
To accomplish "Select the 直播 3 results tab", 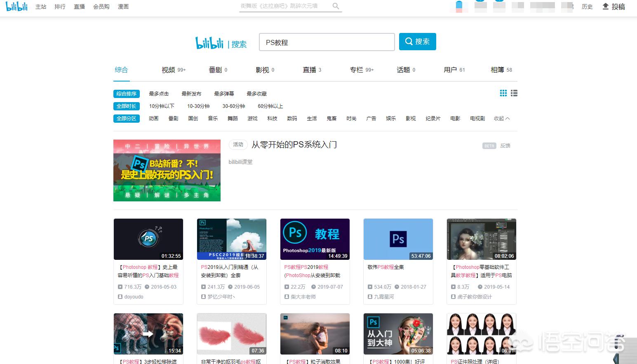I will (312, 70).
